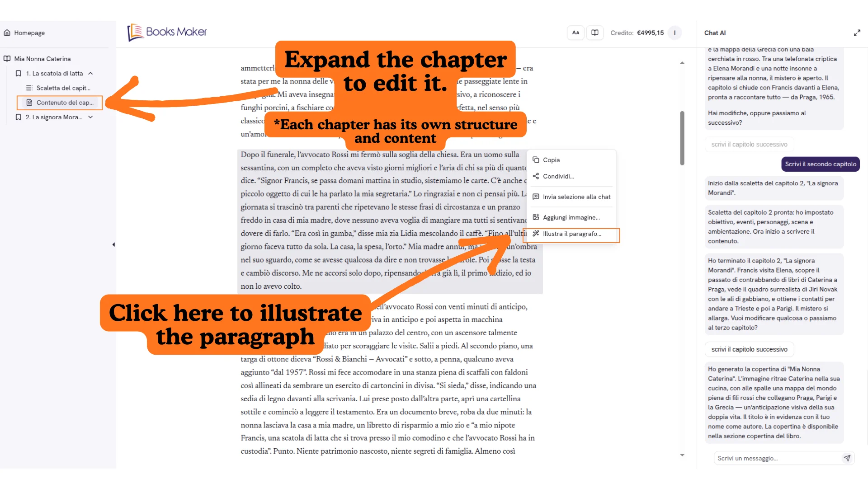Image resolution: width=868 pixels, height=488 pixels.
Task: Choose Copia from the context menu
Action: tap(571, 160)
